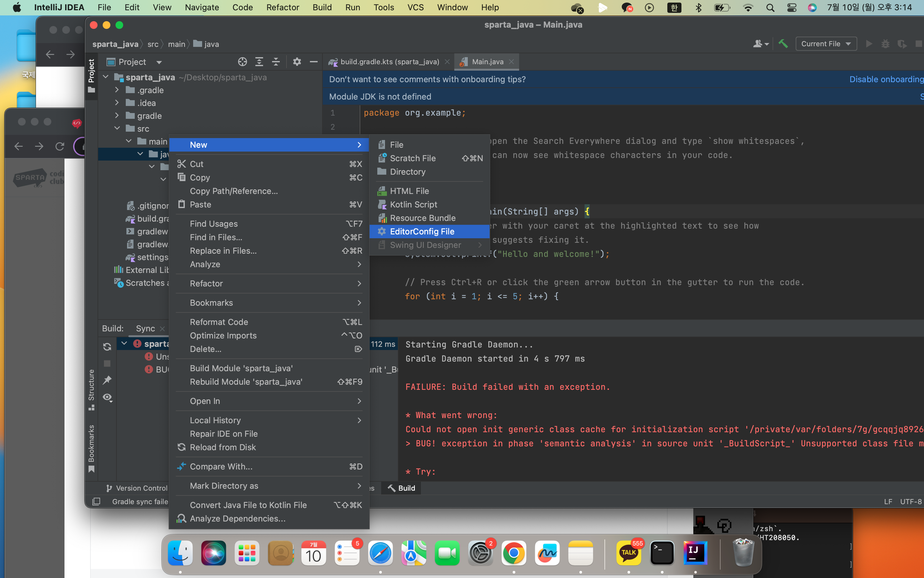Screen dimensions: 924x578
Task: Click the Gradle reload sync icon
Action: pos(107,346)
